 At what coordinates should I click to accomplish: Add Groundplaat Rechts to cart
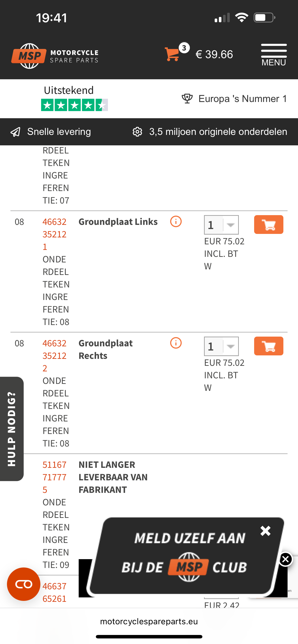[x=269, y=346]
